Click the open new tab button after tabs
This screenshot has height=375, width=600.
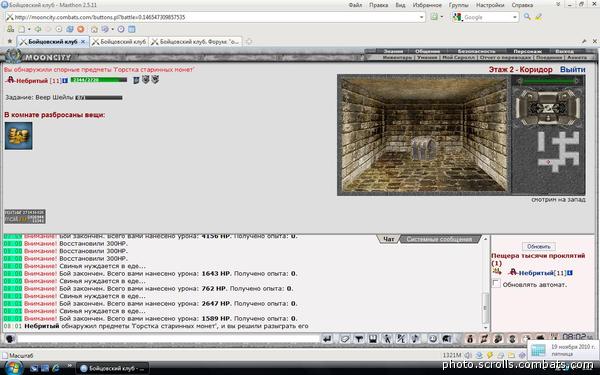click(x=249, y=41)
